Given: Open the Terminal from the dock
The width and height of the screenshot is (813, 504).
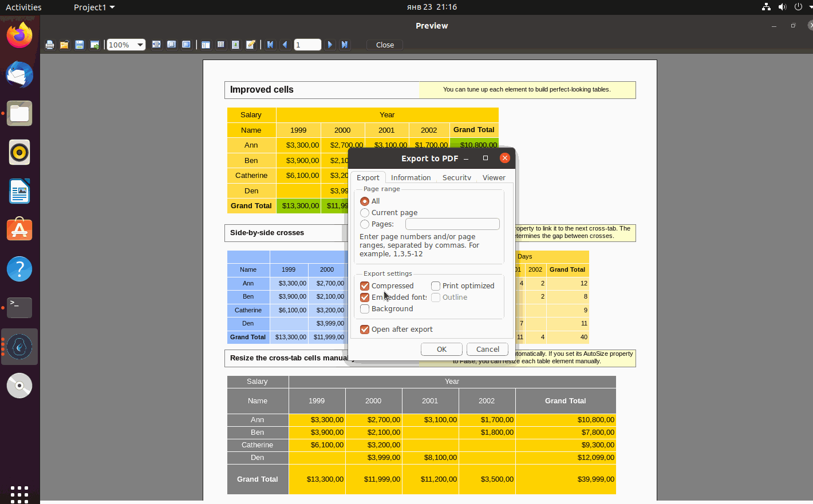Looking at the screenshot, I should pyautogui.click(x=19, y=308).
